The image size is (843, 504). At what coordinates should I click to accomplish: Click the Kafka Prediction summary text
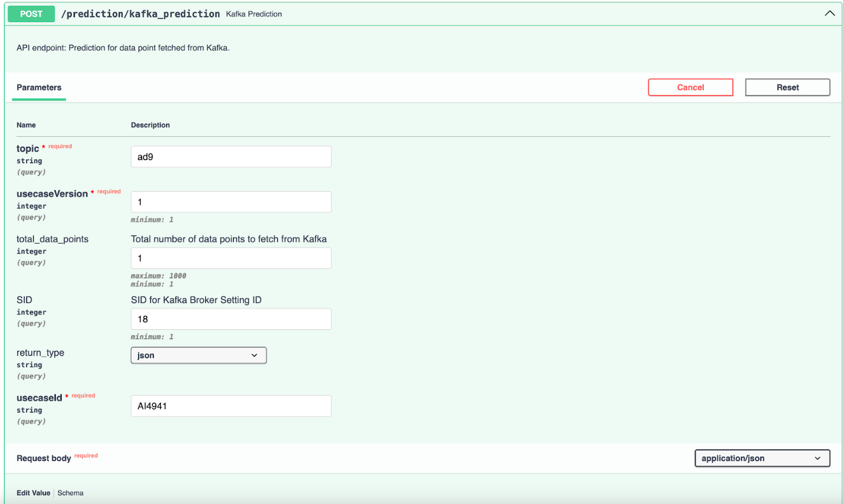253,13
